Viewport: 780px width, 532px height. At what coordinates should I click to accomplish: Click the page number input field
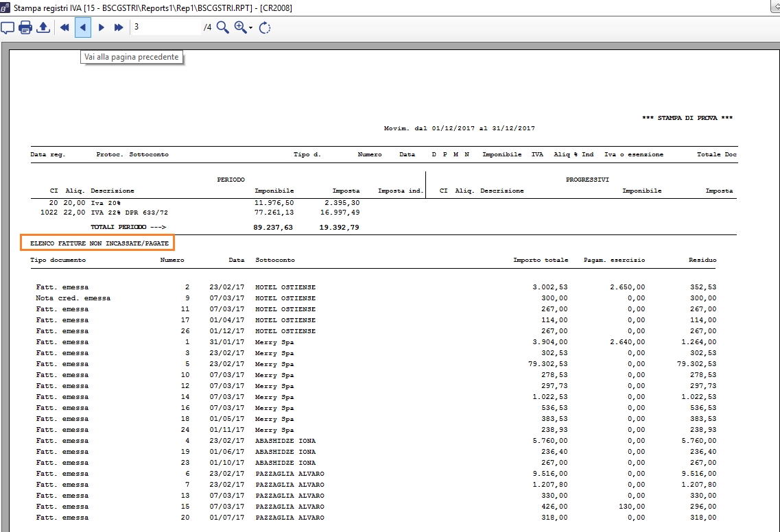pyautogui.click(x=165, y=27)
